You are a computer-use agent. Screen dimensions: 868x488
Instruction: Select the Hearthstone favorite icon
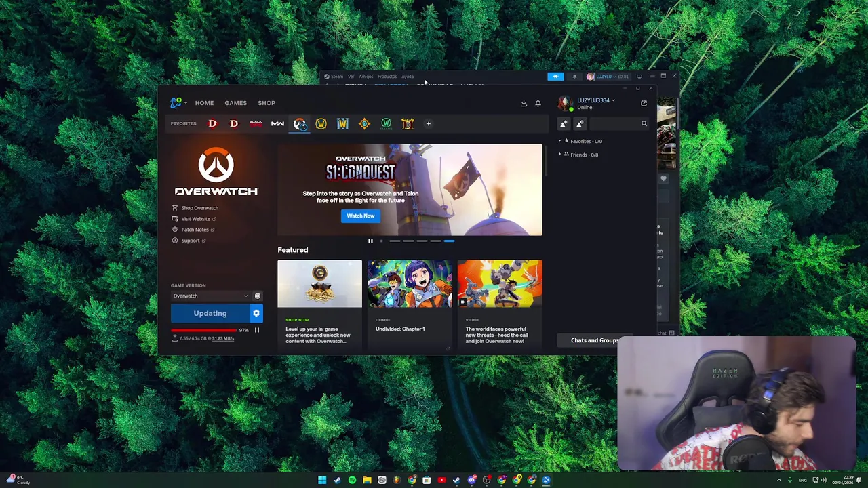click(x=364, y=124)
